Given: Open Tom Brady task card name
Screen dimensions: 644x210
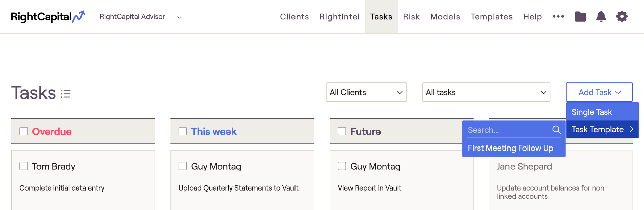Looking at the screenshot, I should (x=54, y=166).
